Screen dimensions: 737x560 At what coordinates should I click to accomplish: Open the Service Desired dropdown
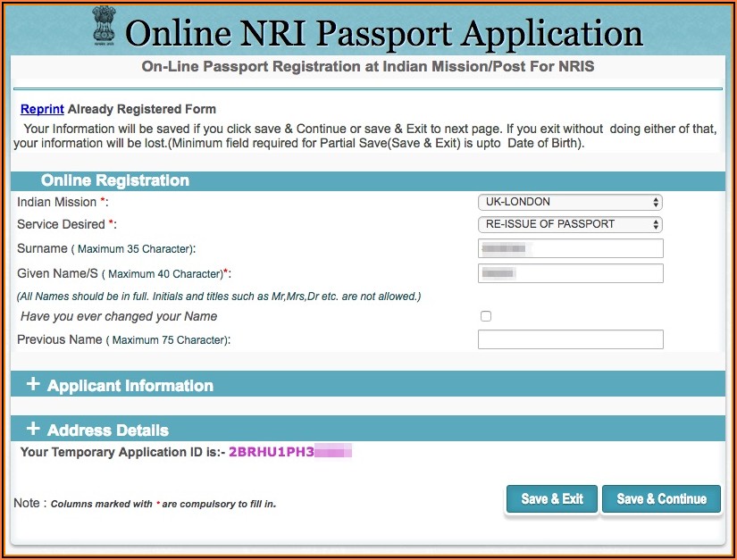tap(570, 224)
